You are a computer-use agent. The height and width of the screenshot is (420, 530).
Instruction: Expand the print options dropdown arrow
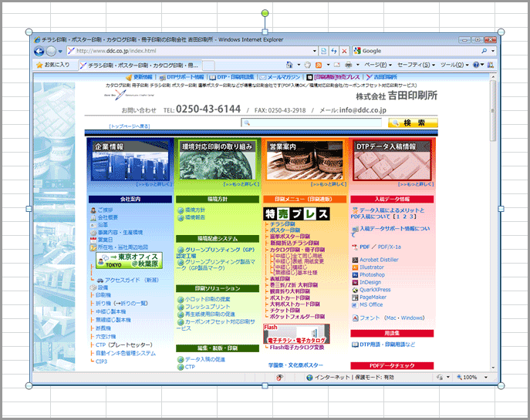(357, 65)
